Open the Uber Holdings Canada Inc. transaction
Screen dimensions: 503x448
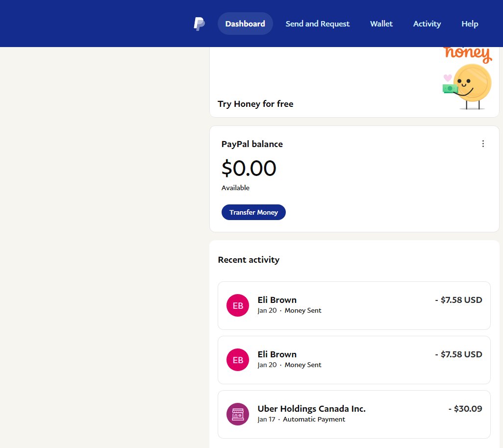click(354, 414)
